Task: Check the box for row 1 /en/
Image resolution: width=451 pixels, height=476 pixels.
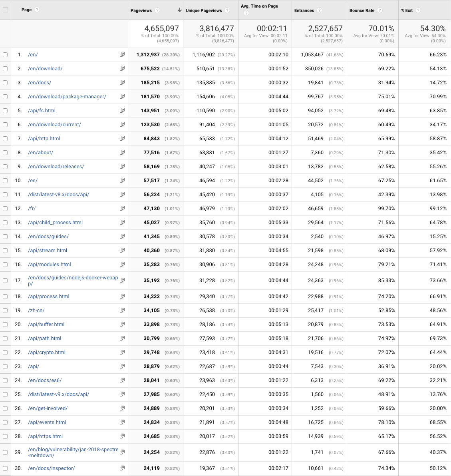Action: (5, 55)
